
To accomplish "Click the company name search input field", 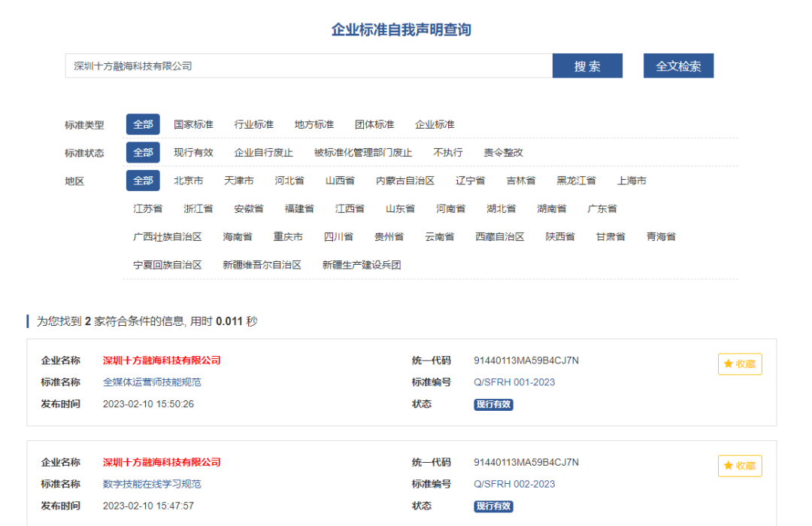I will 309,65.
